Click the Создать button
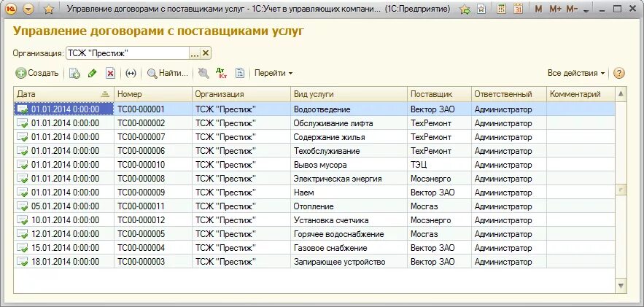644x307 pixels. [x=37, y=73]
